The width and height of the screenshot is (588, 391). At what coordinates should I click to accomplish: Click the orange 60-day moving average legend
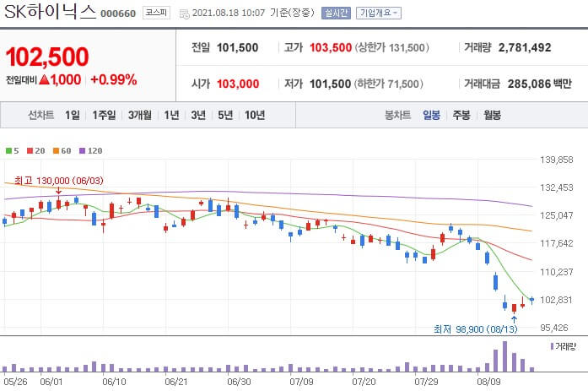coord(62,151)
